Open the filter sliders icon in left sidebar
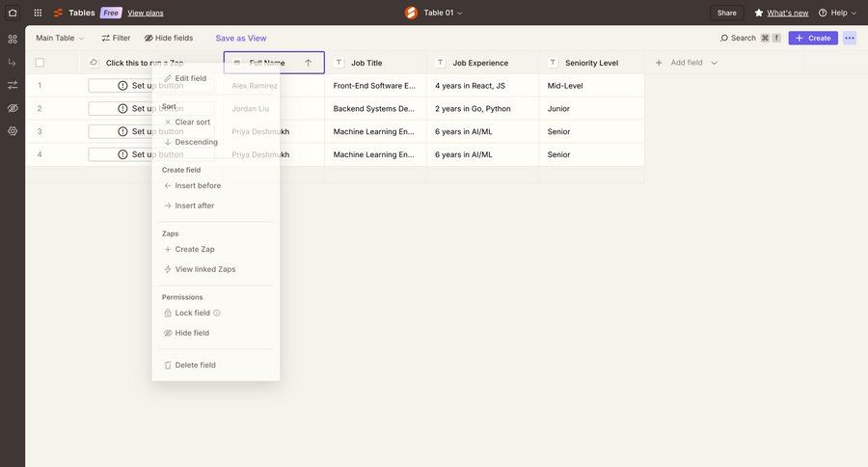Image resolution: width=868 pixels, height=467 pixels. pos(13,85)
